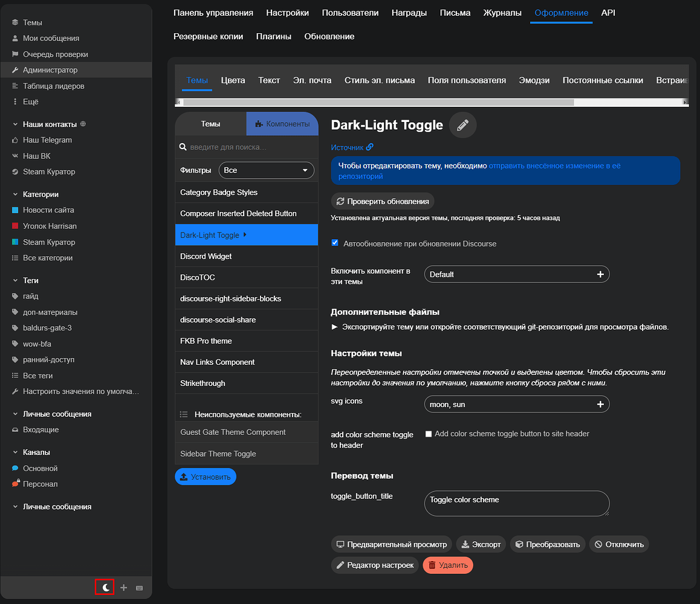The image size is (700, 604).
Task: Click the pencil edit icon beside Dark-Light Toggle title
Action: click(463, 126)
